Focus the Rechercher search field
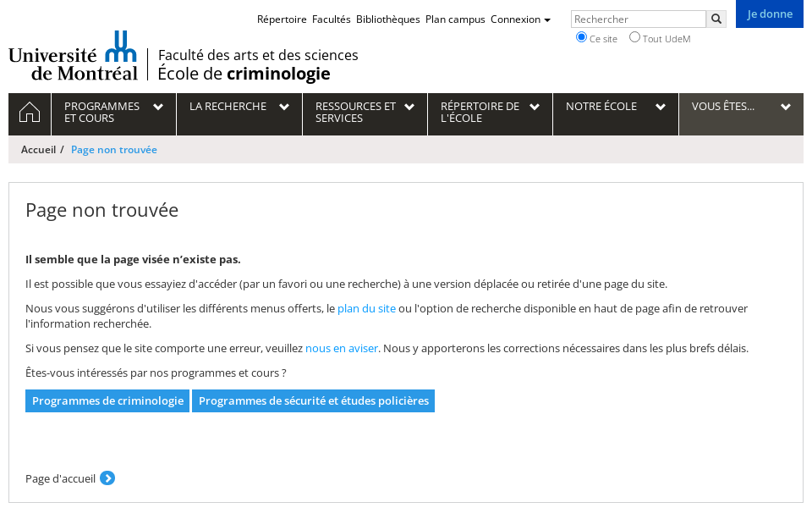Viewport: 812px width, 508px height. click(x=638, y=19)
